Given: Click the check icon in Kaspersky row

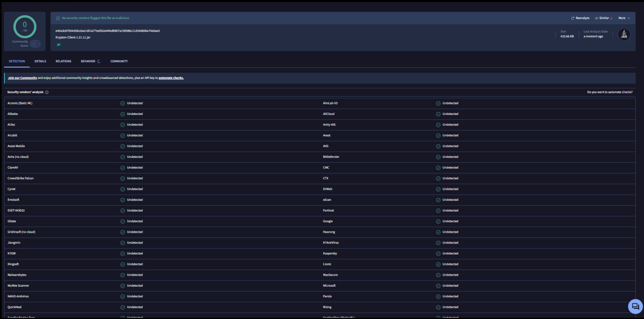Looking at the screenshot, I should click(438, 254).
